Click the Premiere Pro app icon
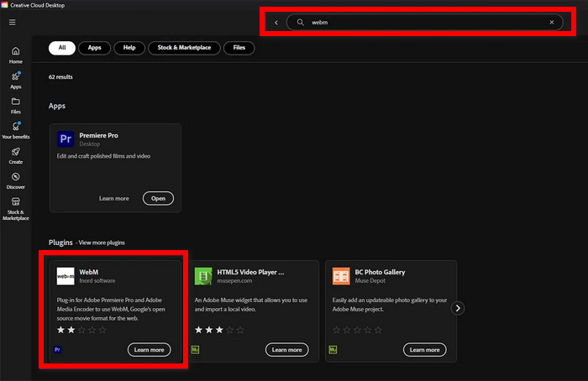This screenshot has height=381, width=588. [x=66, y=139]
